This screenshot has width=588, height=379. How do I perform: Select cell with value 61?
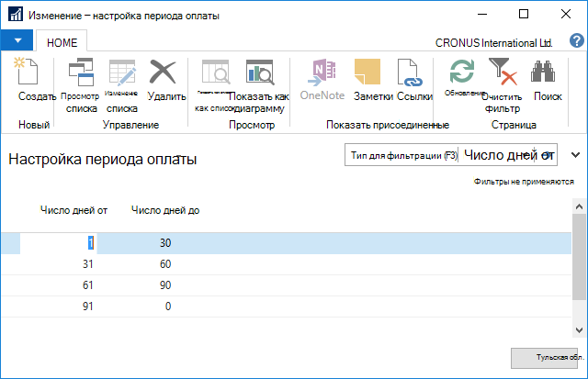click(87, 285)
